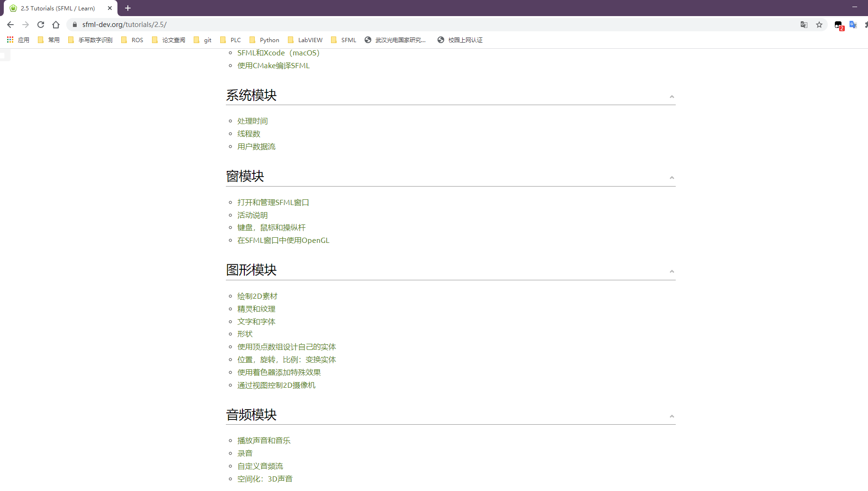868x491 pixels.
Task: Reload the current page
Action: click(40, 24)
